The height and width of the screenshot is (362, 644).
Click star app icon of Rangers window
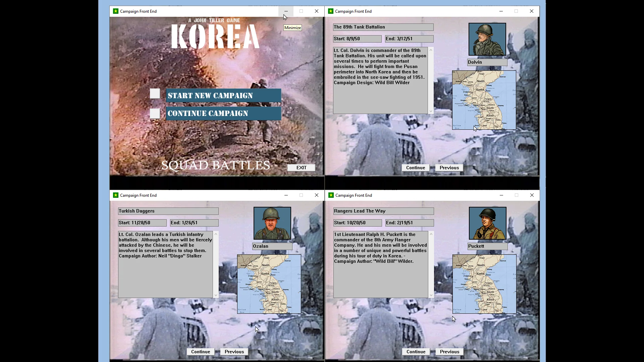pos(331,195)
